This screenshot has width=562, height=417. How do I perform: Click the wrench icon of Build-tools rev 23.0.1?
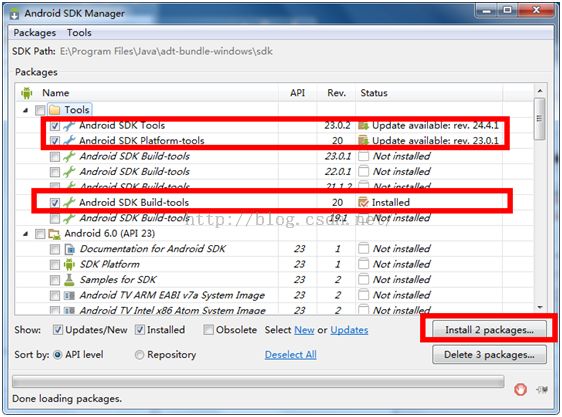pos(69,156)
